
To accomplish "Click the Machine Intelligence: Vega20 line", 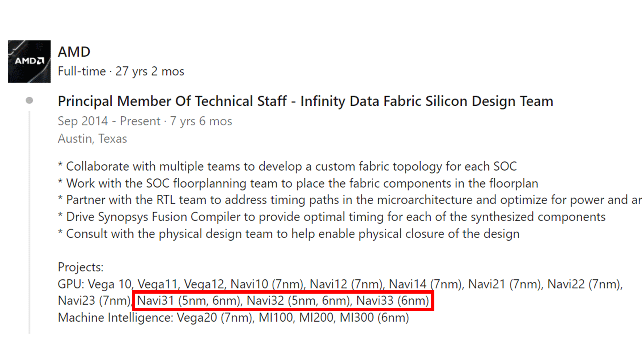I will click(233, 317).
